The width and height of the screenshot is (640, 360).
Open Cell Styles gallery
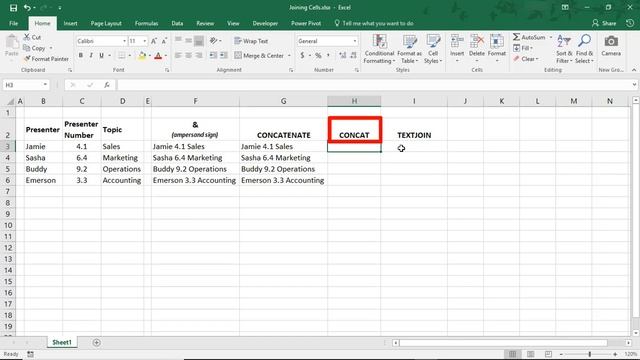(x=433, y=49)
